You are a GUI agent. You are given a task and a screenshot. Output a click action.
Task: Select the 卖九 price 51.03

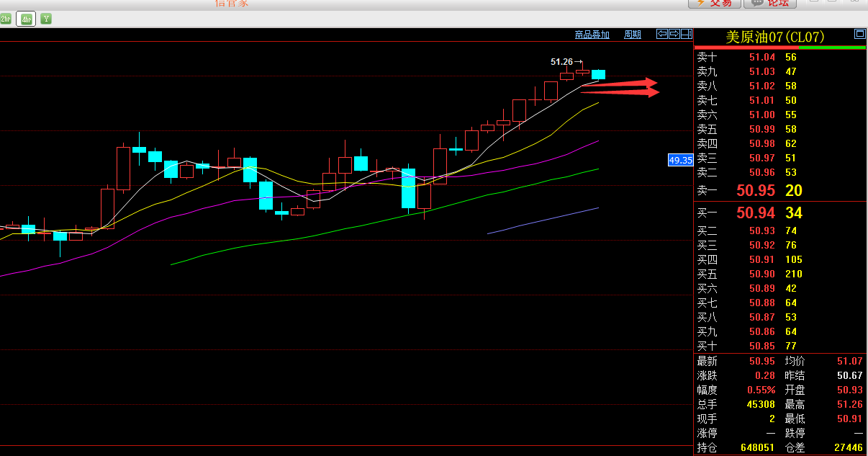[762, 71]
